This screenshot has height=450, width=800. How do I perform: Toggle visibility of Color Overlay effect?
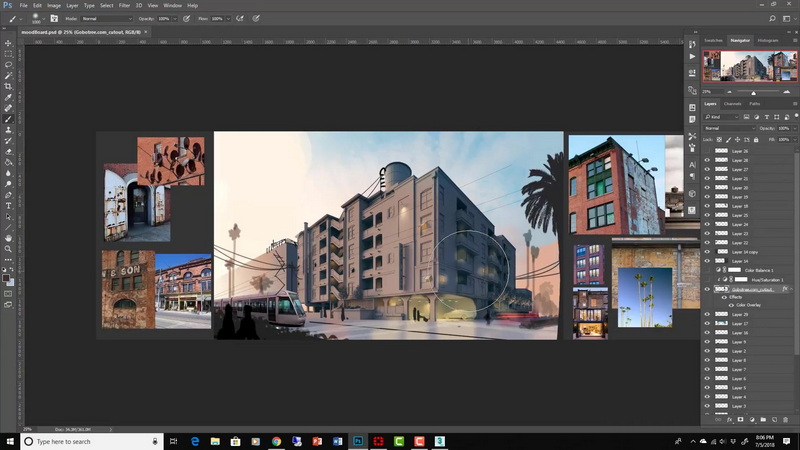coord(731,305)
